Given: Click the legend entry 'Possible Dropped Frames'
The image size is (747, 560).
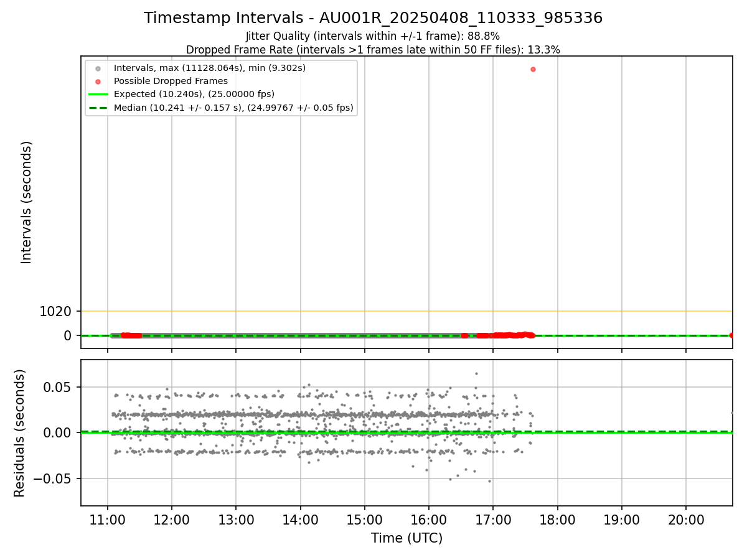Looking at the screenshot, I should 171,81.
